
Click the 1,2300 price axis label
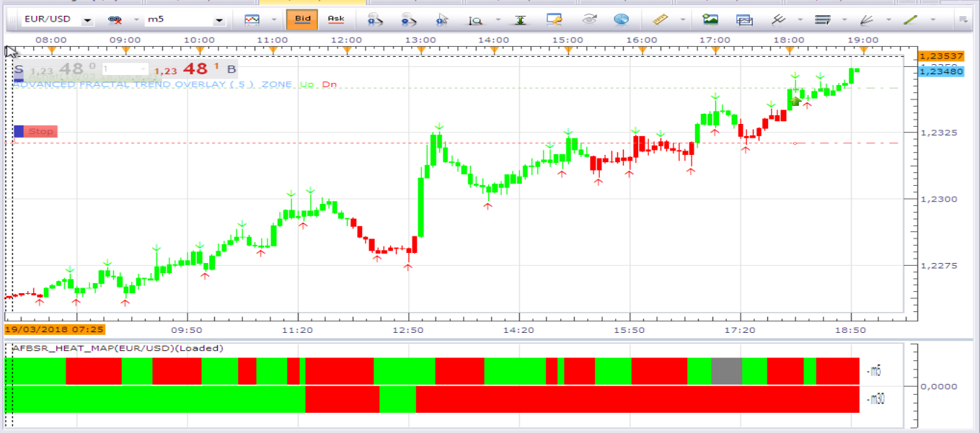click(x=938, y=199)
